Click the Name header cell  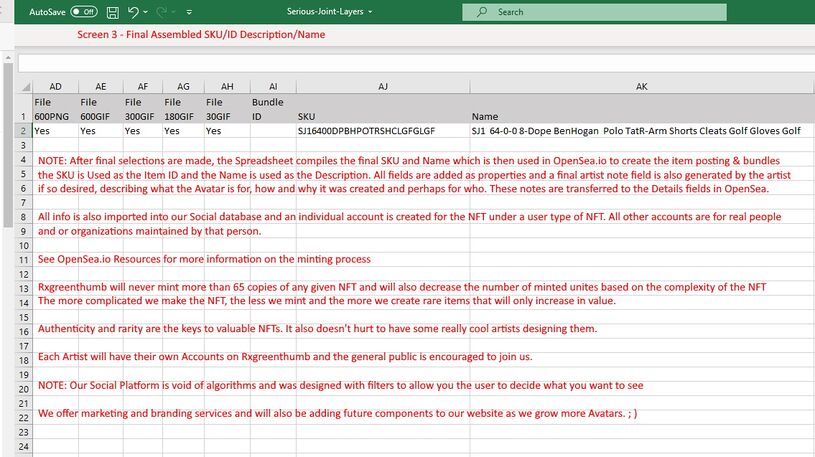click(x=642, y=109)
